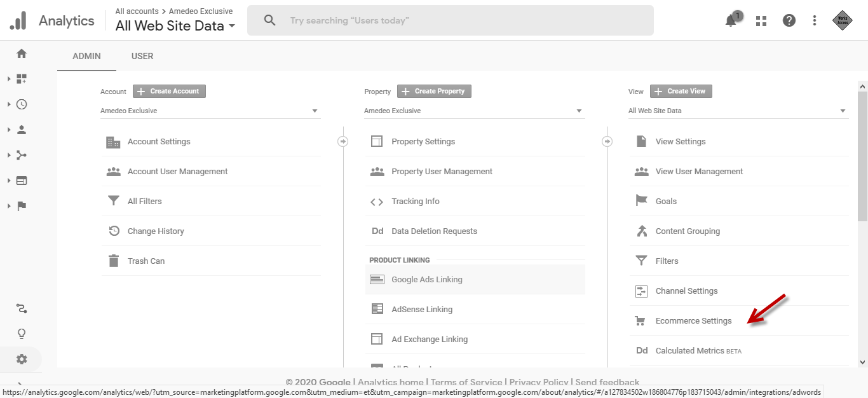Open Google Ads Linking
Viewport: 868px width, 398px height.
pos(426,280)
